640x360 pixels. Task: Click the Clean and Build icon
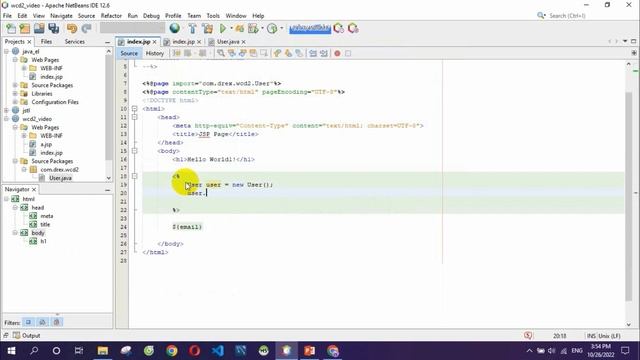click(207, 28)
